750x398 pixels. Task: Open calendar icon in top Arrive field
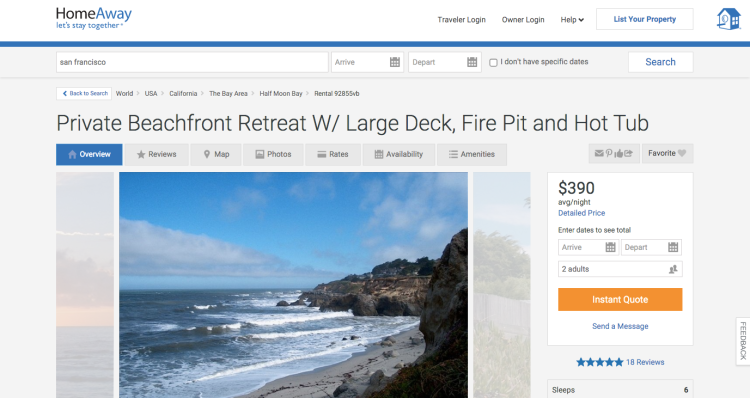click(x=395, y=62)
